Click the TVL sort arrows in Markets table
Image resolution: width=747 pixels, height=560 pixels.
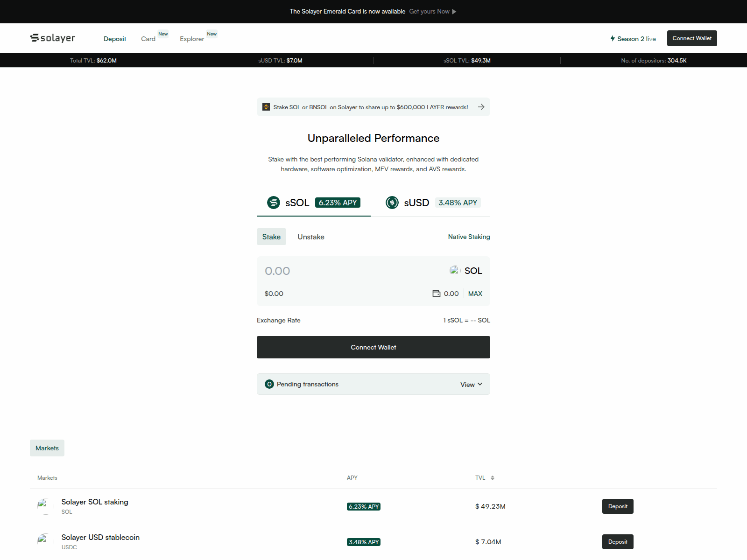[493, 477]
